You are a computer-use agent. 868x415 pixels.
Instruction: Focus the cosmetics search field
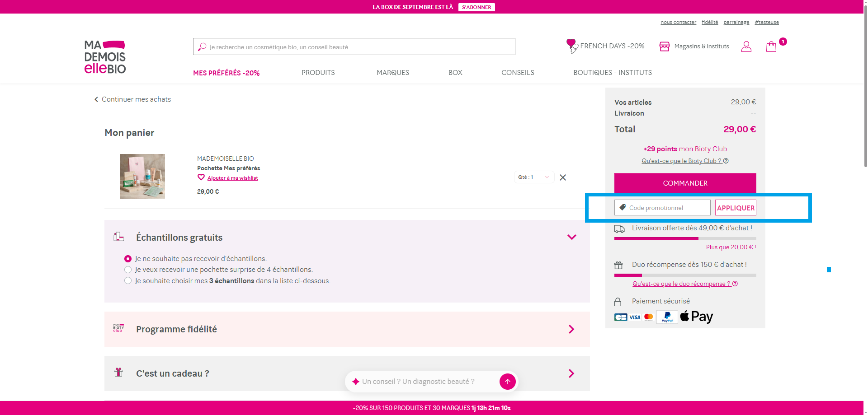pyautogui.click(x=354, y=47)
